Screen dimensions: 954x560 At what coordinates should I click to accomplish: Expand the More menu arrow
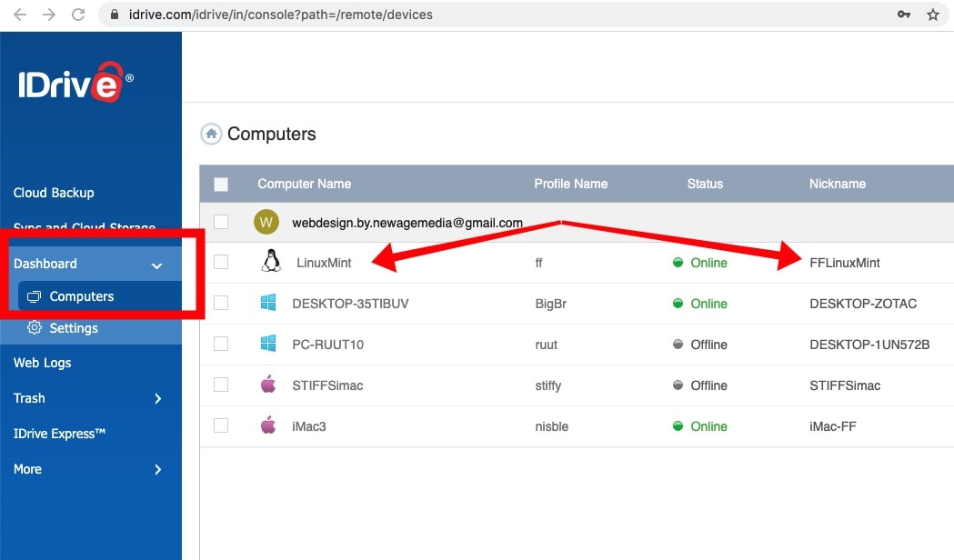(x=158, y=469)
